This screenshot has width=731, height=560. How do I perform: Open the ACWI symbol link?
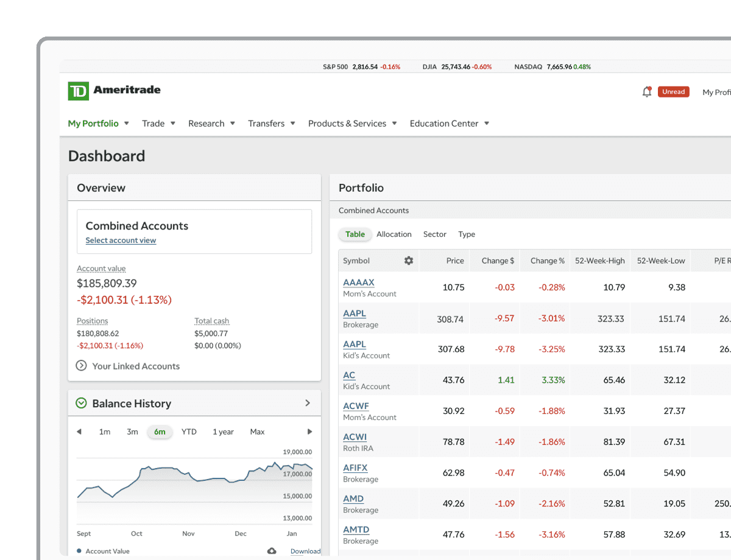coord(355,437)
